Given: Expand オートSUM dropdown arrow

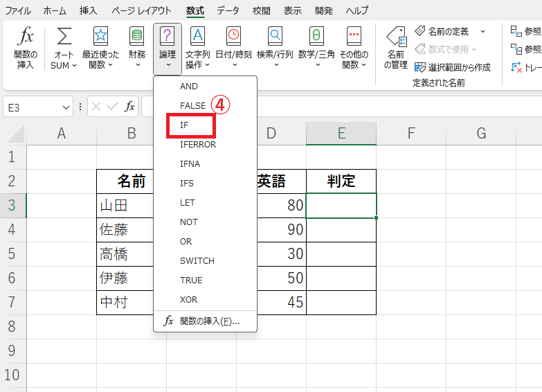Looking at the screenshot, I should (74, 66).
